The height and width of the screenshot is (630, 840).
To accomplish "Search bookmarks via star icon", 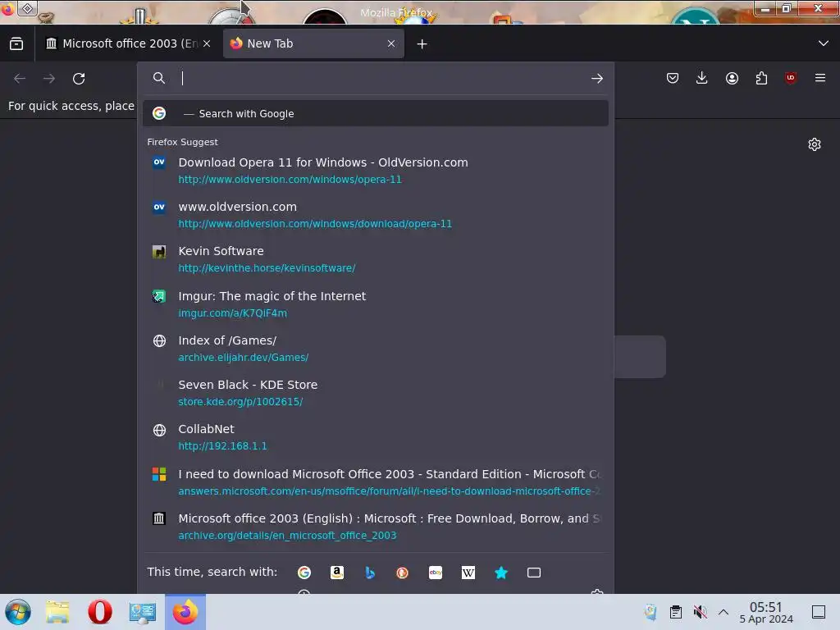I will [501, 573].
